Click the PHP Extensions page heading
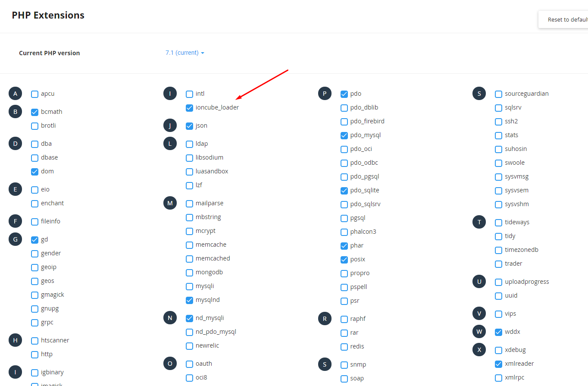The height and width of the screenshot is (386, 588). click(48, 15)
